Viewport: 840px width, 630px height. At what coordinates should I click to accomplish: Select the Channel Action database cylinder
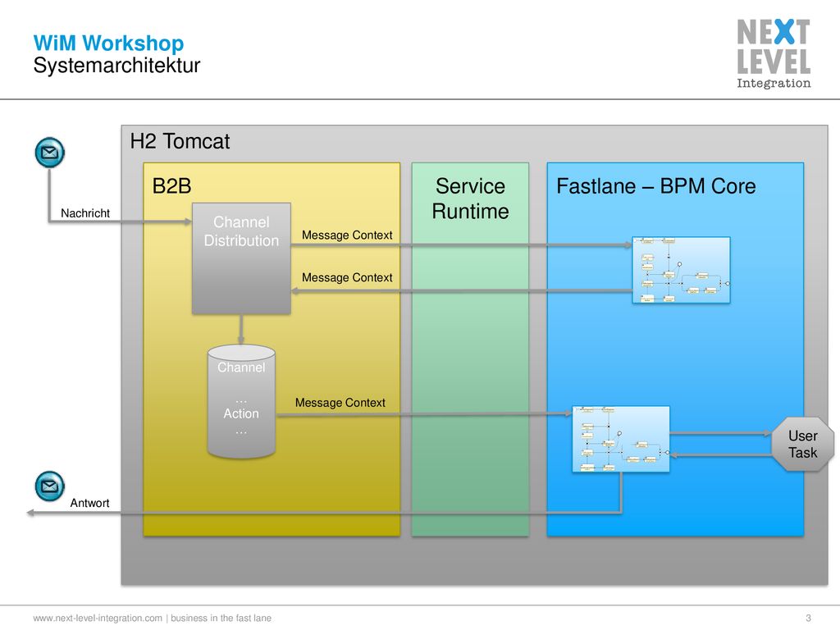[x=242, y=401]
